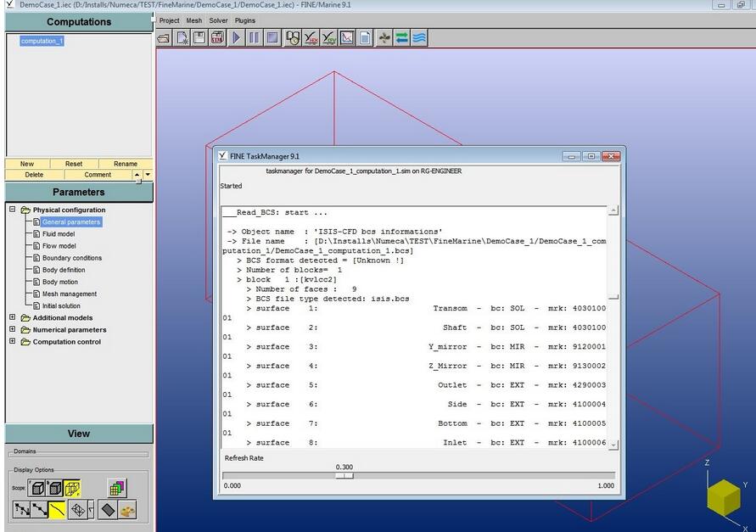The height and width of the screenshot is (532, 756).
Task: Expand the Numerical parameters folder
Action: [x=13, y=329]
